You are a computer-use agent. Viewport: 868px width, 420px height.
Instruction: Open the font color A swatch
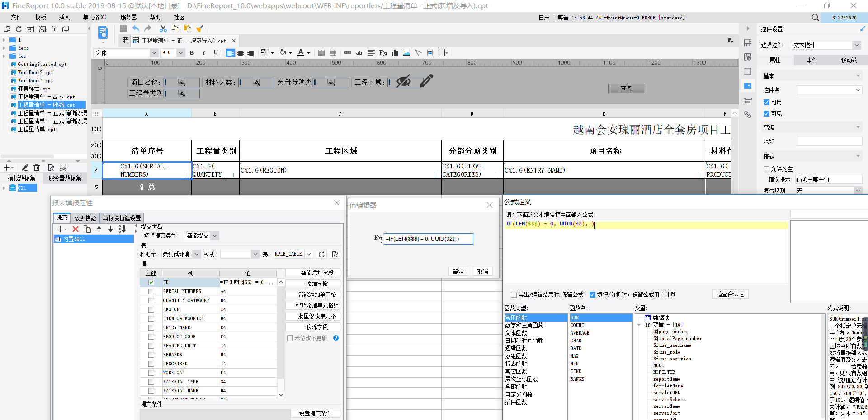301,53
